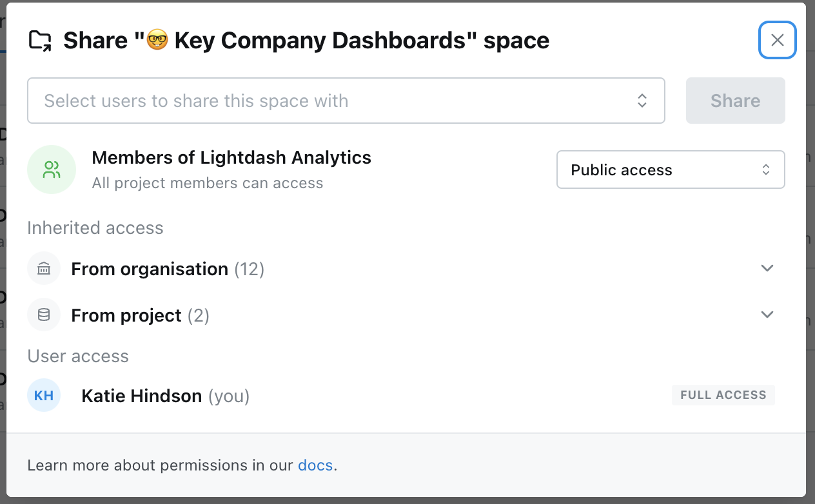Click the Share button
815x504 pixels.
coord(735,101)
